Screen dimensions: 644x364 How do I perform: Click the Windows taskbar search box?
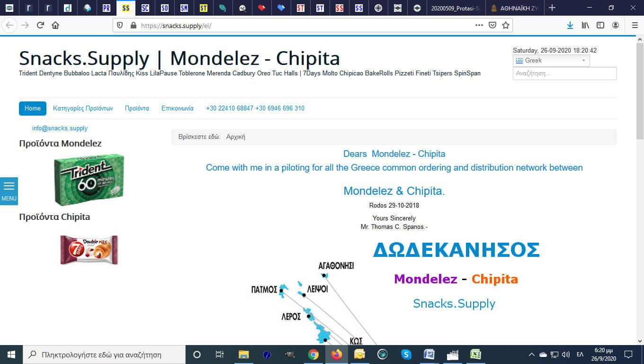[104, 354]
